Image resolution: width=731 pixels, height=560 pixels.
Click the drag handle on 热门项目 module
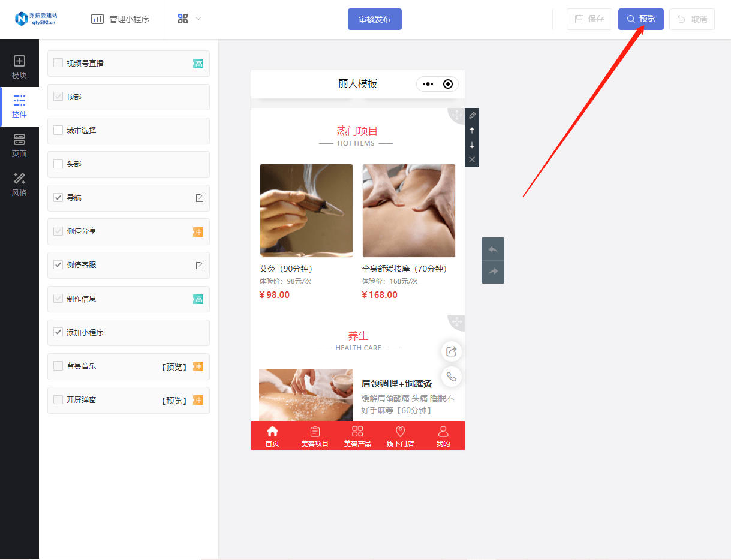tap(457, 115)
